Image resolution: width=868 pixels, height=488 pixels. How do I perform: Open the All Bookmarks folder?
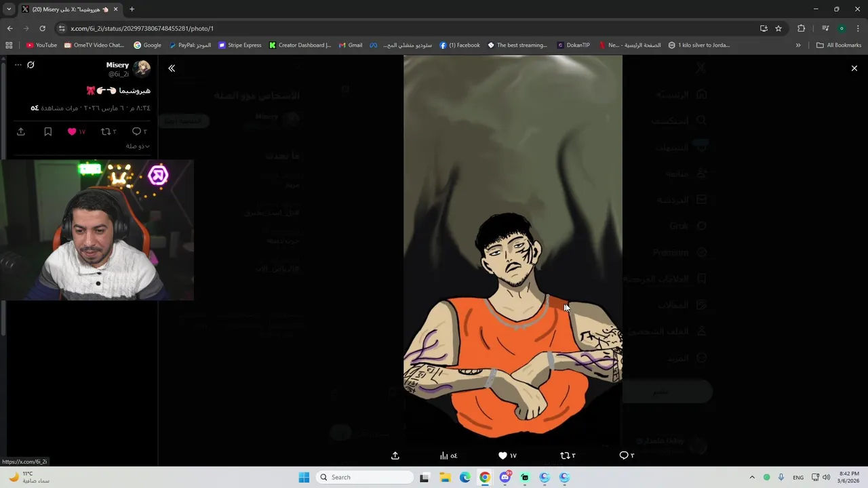point(839,45)
